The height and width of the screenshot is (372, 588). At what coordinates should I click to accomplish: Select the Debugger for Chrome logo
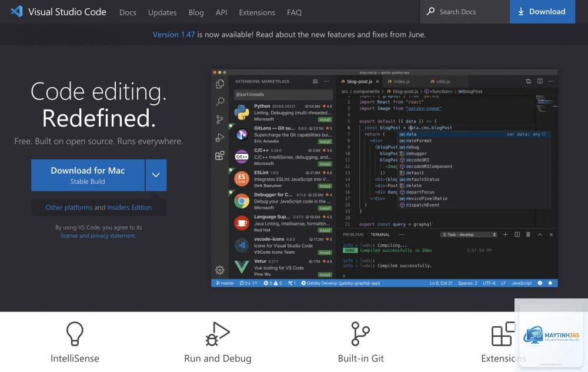click(x=242, y=201)
